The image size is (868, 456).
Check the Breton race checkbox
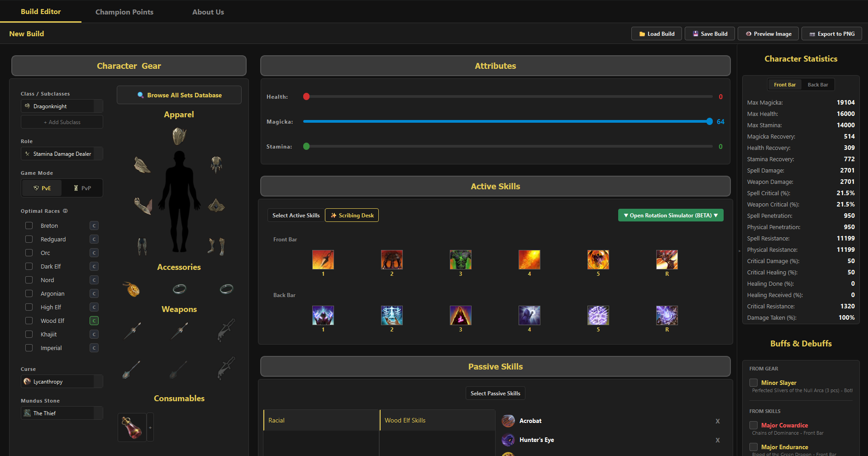(29, 226)
